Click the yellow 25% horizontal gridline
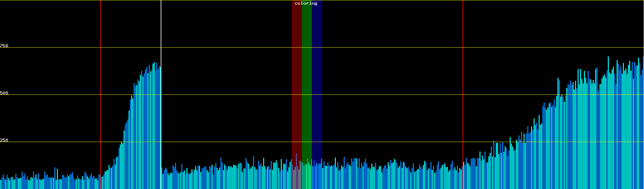The height and width of the screenshot is (189, 644). [377, 142]
